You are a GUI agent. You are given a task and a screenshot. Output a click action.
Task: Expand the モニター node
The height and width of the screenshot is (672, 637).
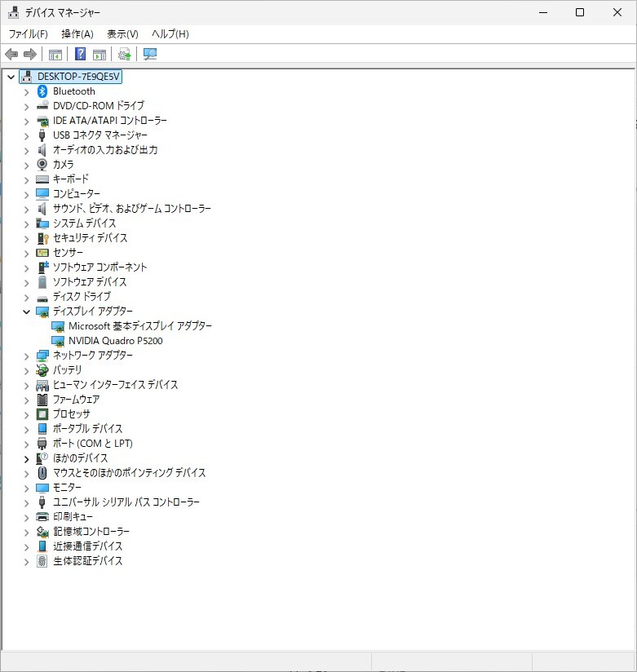(x=27, y=489)
